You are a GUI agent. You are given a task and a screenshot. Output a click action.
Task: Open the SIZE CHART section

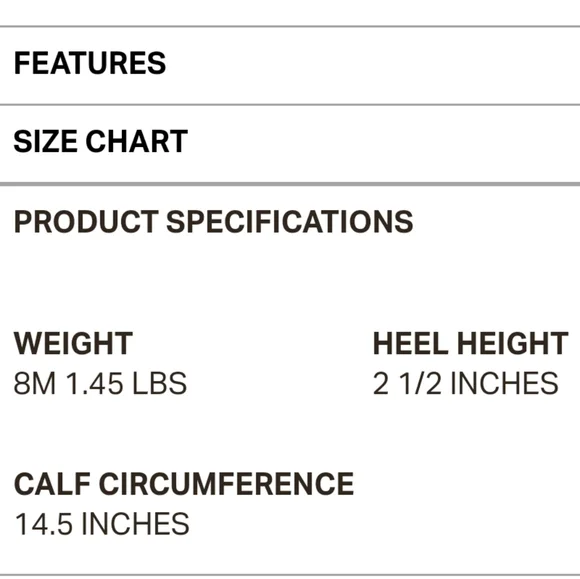[290, 144]
